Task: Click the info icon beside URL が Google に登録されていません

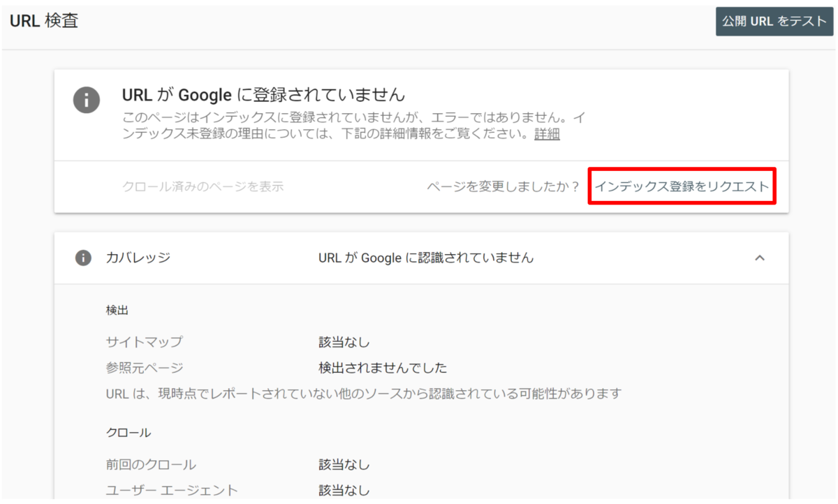Action: (x=87, y=99)
